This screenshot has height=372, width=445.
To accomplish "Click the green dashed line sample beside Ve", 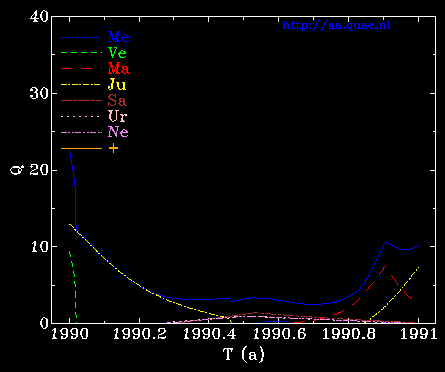I will (81, 53).
